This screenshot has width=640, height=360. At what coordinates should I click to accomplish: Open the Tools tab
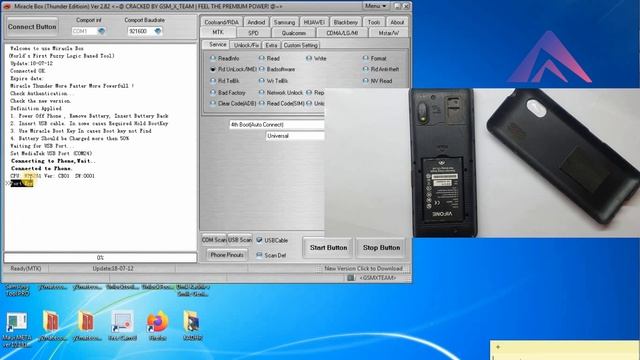[x=373, y=22]
